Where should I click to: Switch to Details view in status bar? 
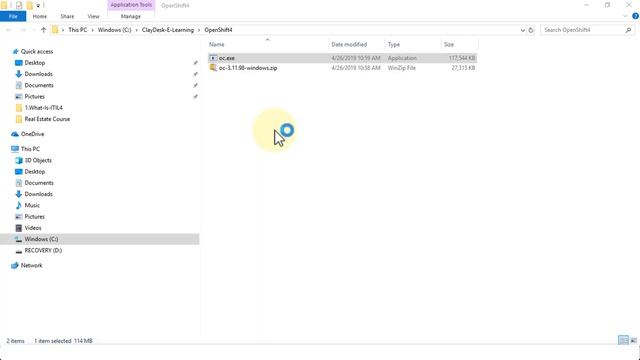coord(623,340)
